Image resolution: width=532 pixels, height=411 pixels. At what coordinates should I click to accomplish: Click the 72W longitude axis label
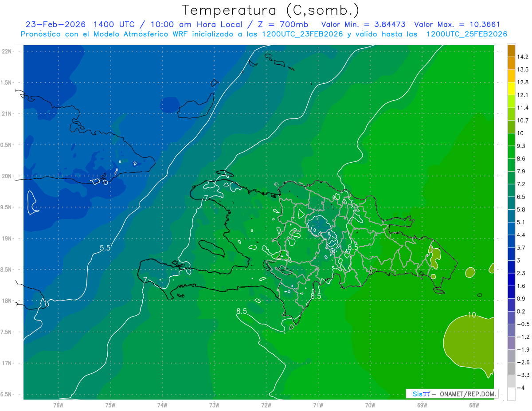(x=266, y=405)
